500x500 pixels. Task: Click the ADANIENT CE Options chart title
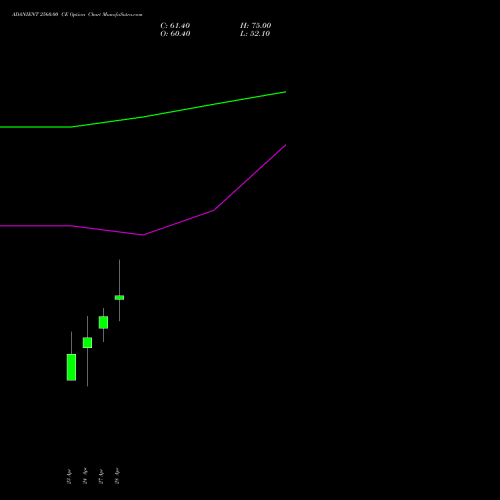coord(77,15)
